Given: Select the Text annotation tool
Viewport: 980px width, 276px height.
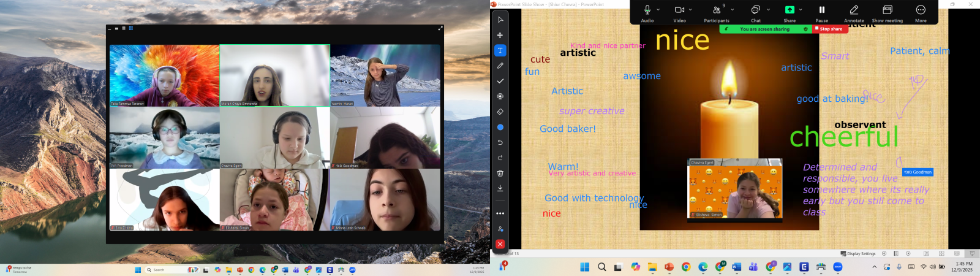Looking at the screenshot, I should (x=500, y=50).
